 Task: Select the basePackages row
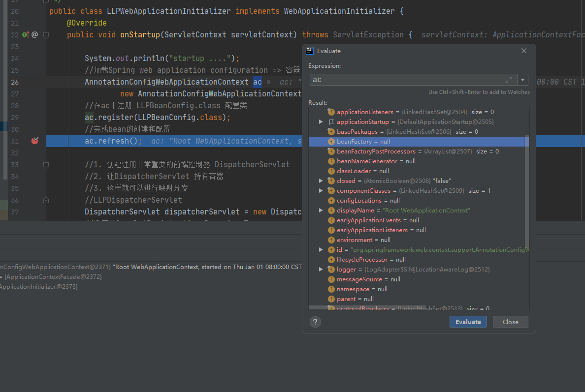click(x=419, y=131)
